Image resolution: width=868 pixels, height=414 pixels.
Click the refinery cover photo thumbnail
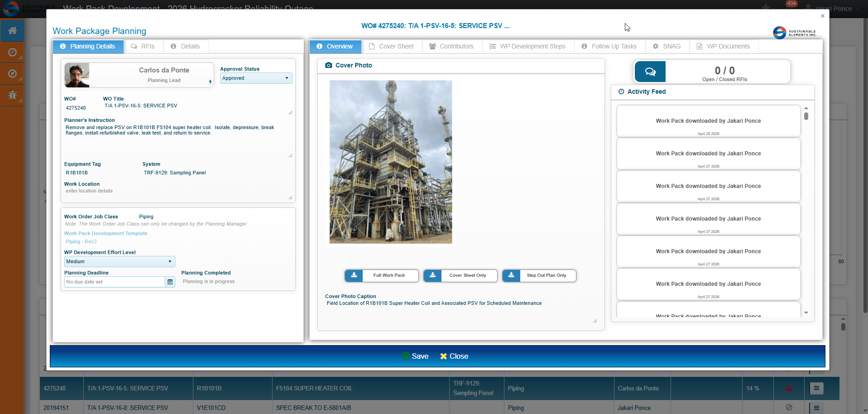(391, 162)
